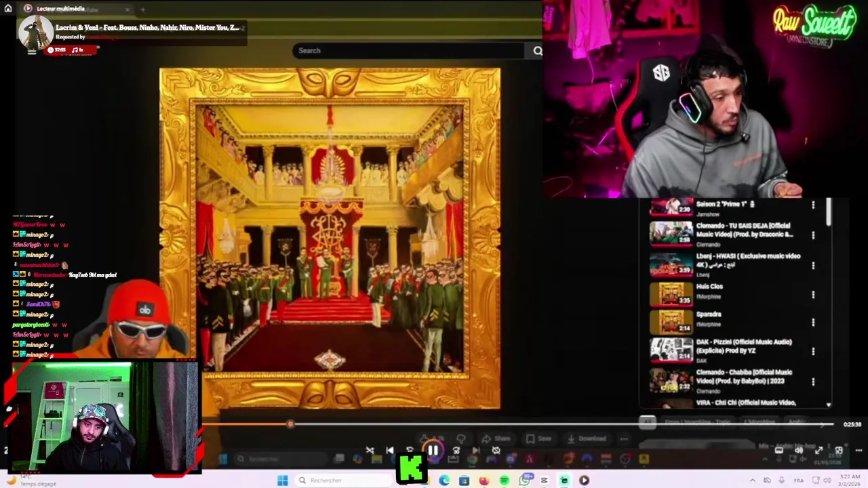Click the magnifier search button
This screenshot has height=488, width=868.
coord(537,51)
